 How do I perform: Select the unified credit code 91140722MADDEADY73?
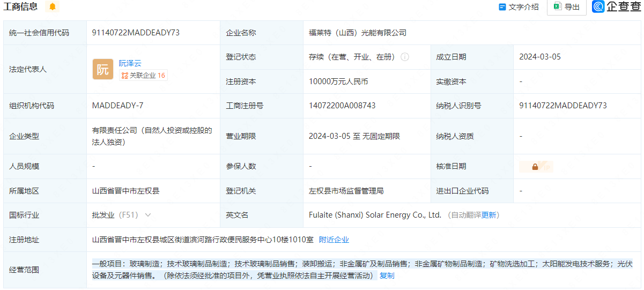click(x=136, y=33)
